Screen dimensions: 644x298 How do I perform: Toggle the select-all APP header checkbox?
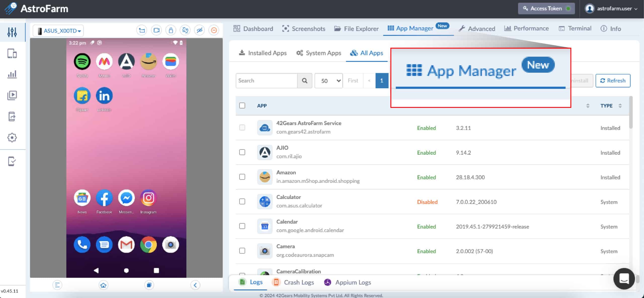pyautogui.click(x=242, y=106)
